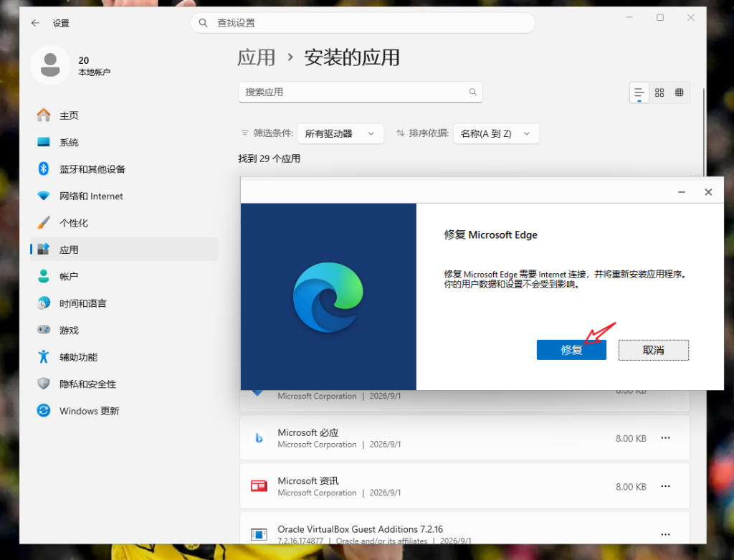Image resolution: width=734 pixels, height=560 pixels.
Task: Click the 本地帐户 label under username
Action: (x=94, y=72)
